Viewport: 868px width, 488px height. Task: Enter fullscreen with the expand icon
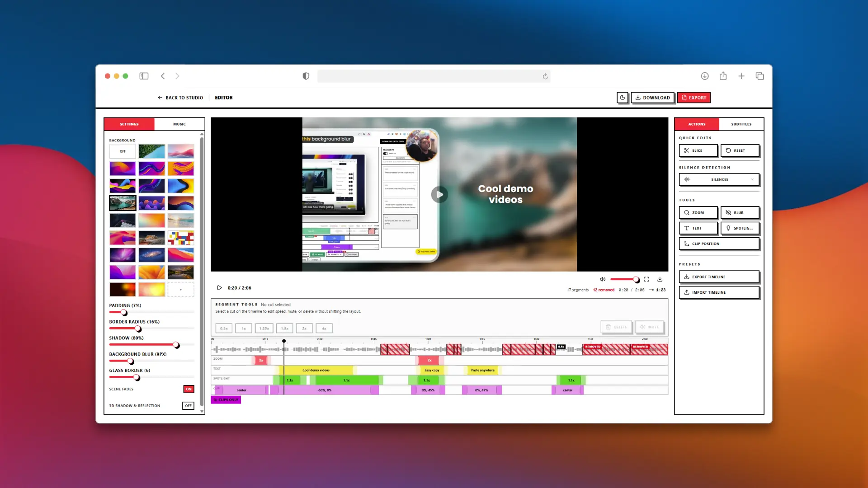(x=646, y=279)
